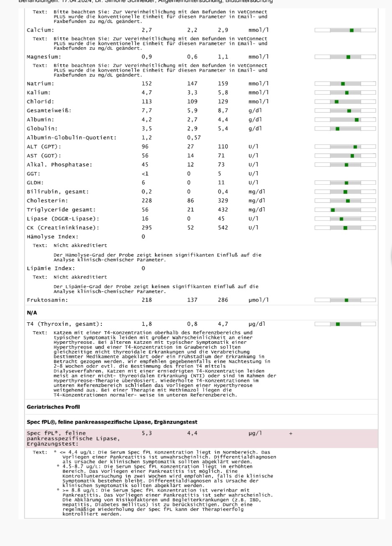392x546 pixels.
Task: Select the Triglyceride upper limit 432
Action: pos(223,210)
